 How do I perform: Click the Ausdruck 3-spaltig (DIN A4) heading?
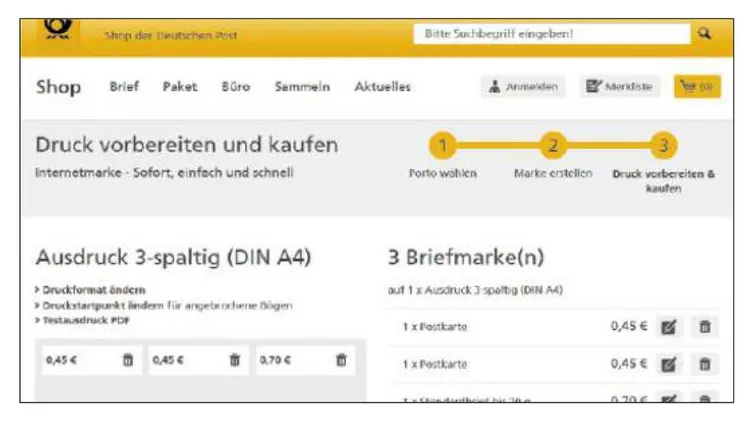click(173, 257)
